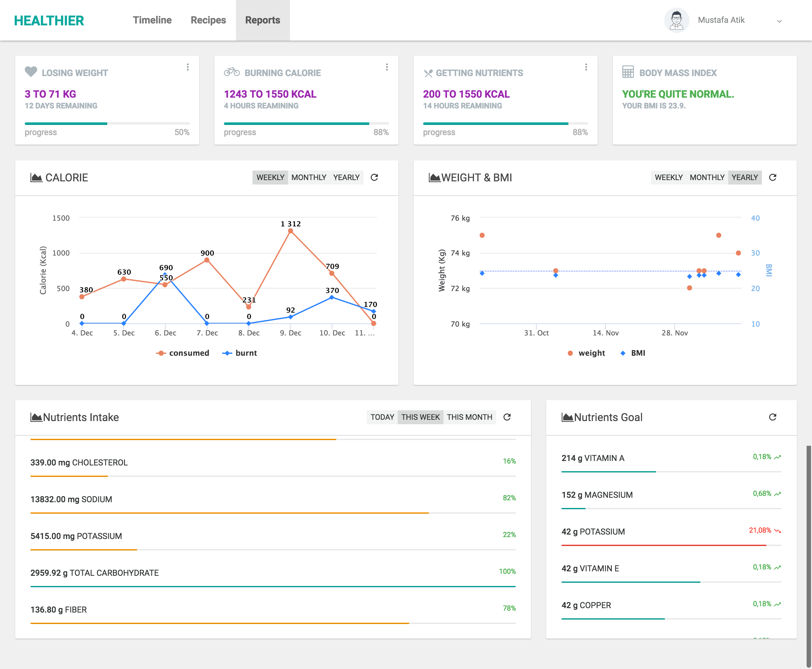The image size is (812, 669).
Task: Click the user avatar picture
Action: click(676, 20)
